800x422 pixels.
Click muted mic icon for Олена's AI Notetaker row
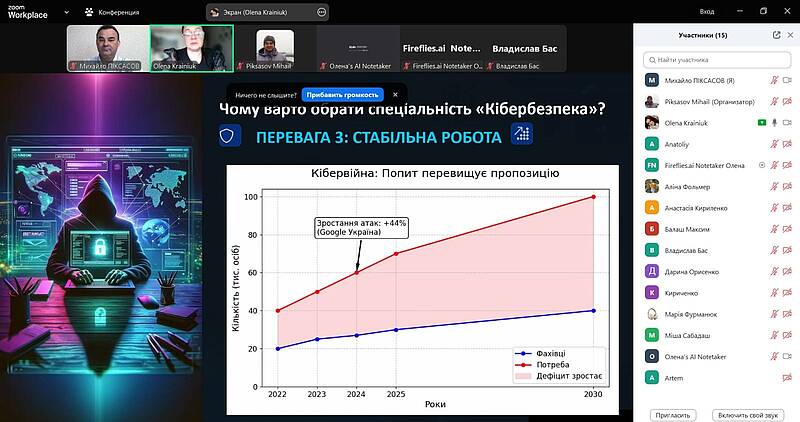[x=774, y=356]
